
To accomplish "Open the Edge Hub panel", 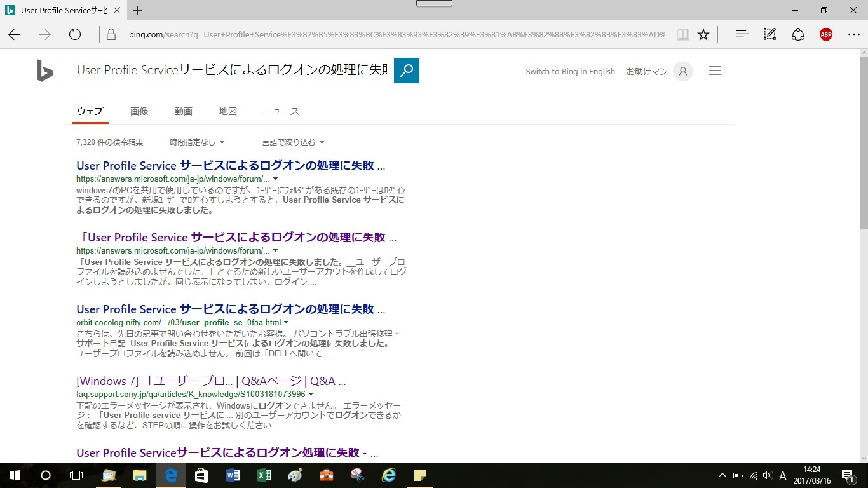I will (742, 34).
